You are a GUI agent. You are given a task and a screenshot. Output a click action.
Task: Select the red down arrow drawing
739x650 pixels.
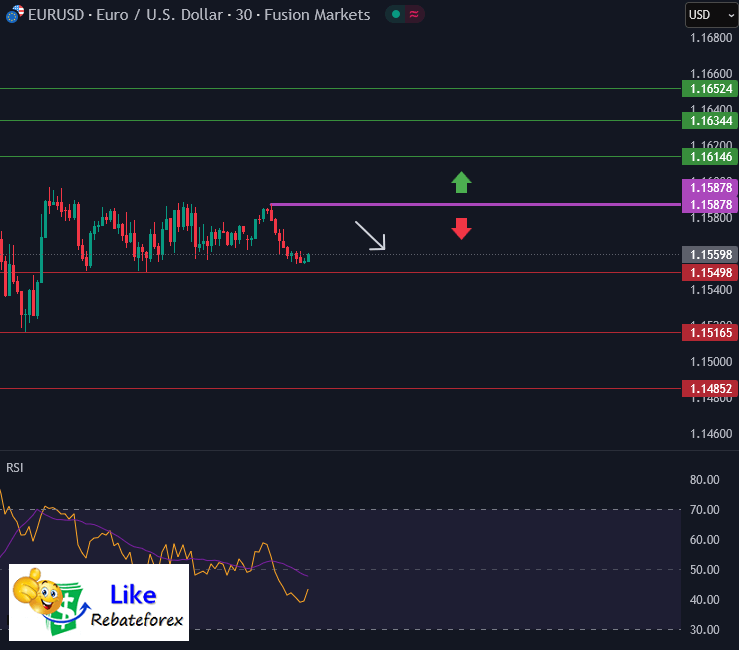point(461,228)
